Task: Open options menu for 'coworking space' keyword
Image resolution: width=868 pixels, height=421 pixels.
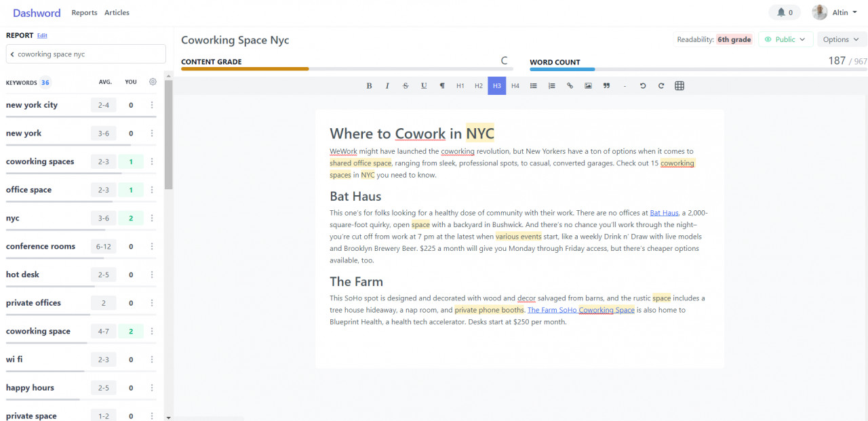Action: coord(152,332)
